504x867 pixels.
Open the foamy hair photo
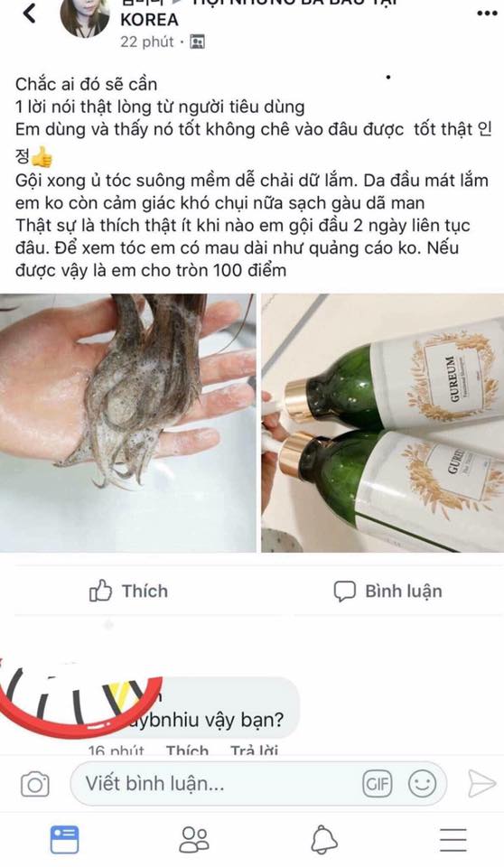pos(127,423)
